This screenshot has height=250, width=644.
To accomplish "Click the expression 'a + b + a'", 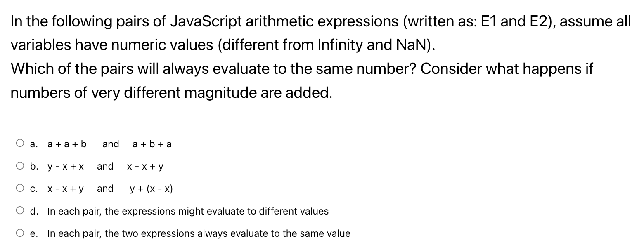I will [x=152, y=144].
